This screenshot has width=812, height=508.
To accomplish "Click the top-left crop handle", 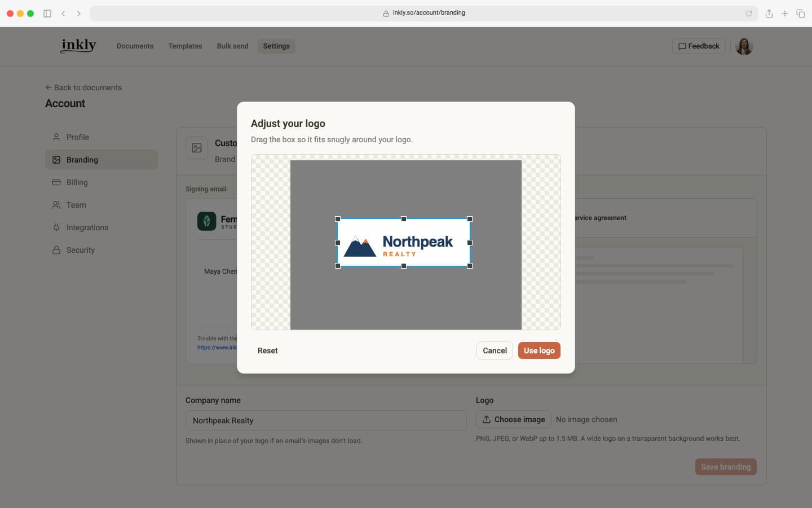I will click(x=338, y=219).
